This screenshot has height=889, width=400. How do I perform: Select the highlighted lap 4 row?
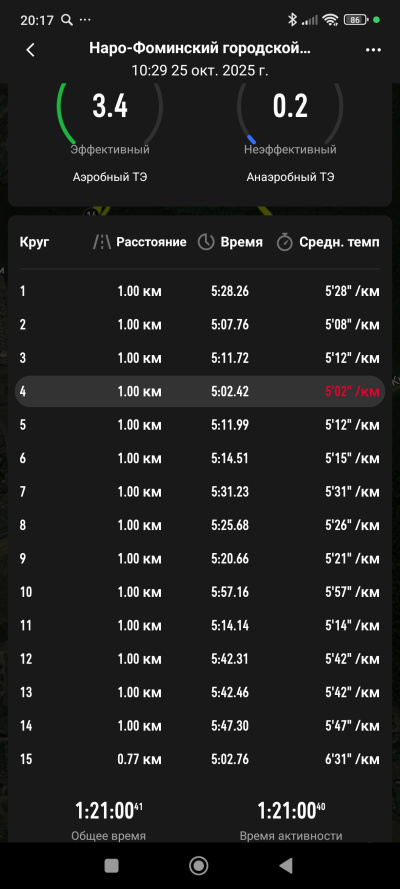(199, 391)
